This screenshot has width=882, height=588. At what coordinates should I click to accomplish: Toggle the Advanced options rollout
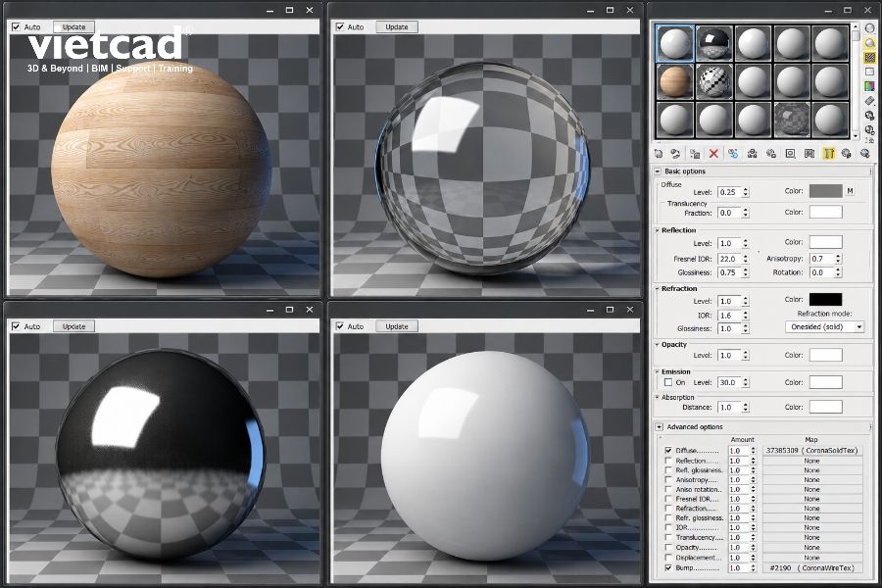pos(660,427)
